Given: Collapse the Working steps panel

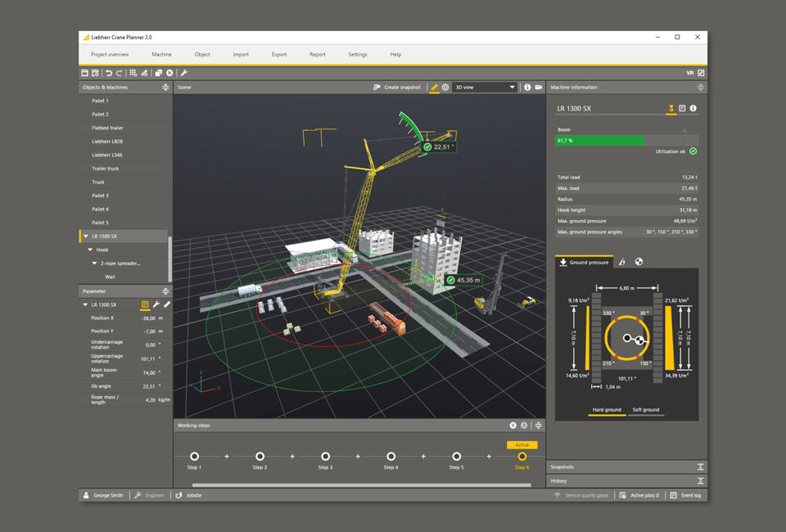Looking at the screenshot, I should click(539, 426).
